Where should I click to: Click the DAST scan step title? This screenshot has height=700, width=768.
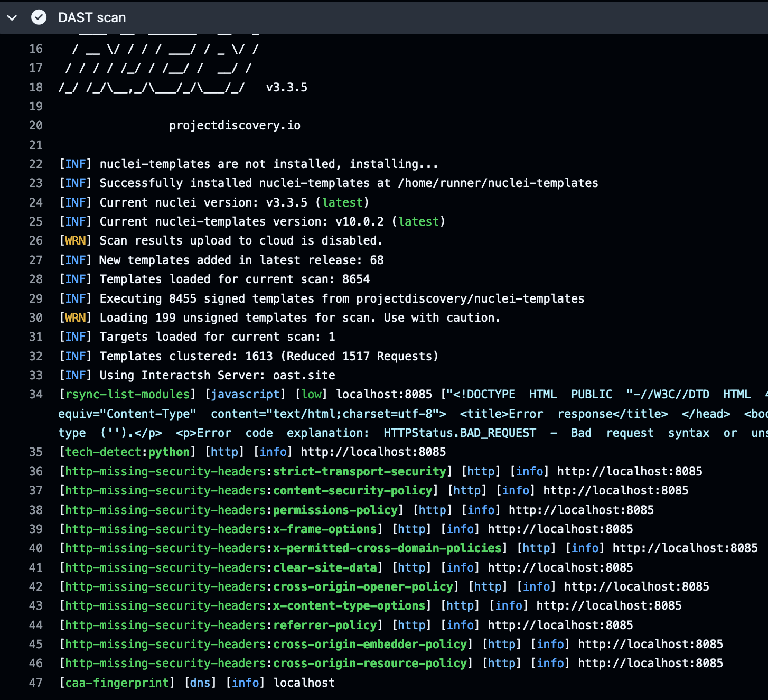click(92, 17)
